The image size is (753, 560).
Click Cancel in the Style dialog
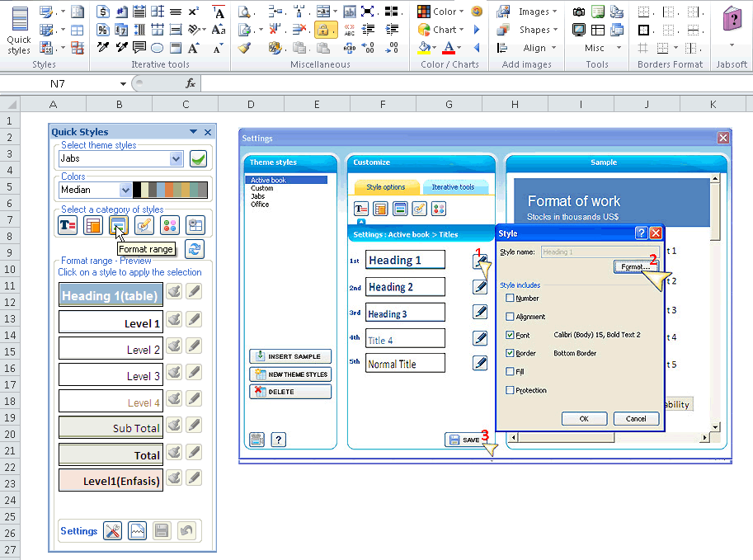(x=636, y=419)
